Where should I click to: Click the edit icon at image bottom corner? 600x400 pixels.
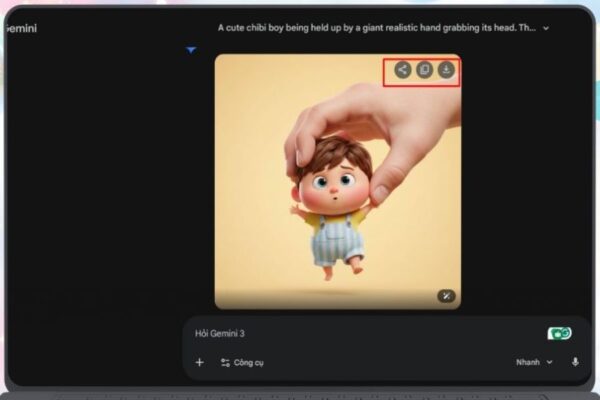coord(446,295)
